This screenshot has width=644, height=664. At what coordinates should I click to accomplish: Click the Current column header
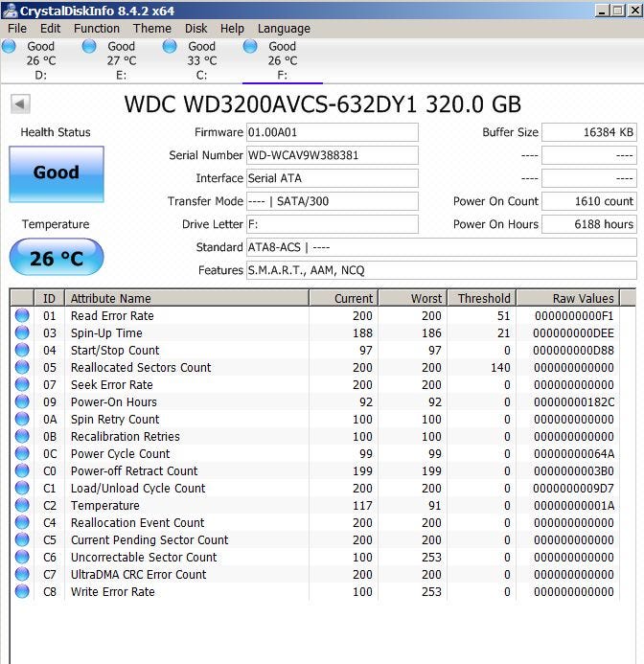[344, 298]
